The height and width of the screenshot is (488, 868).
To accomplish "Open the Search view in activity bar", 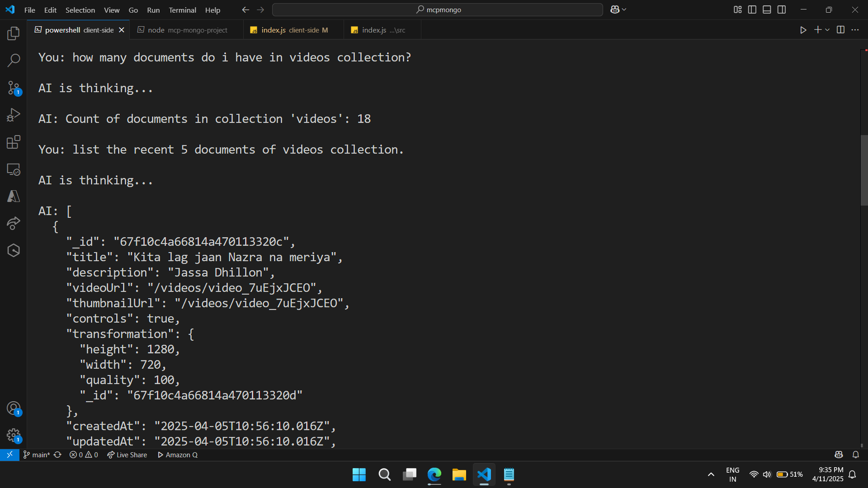I will [x=14, y=60].
